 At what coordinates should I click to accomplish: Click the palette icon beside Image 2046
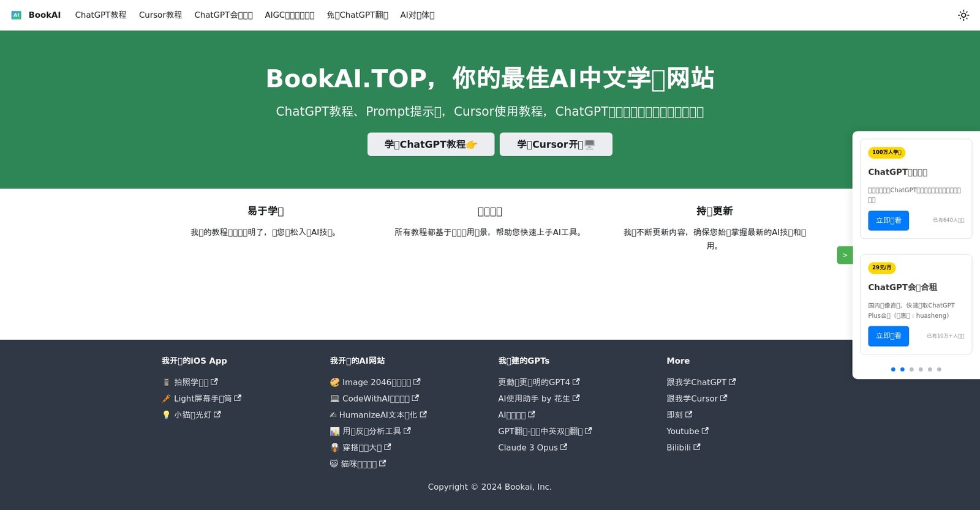[x=334, y=382]
